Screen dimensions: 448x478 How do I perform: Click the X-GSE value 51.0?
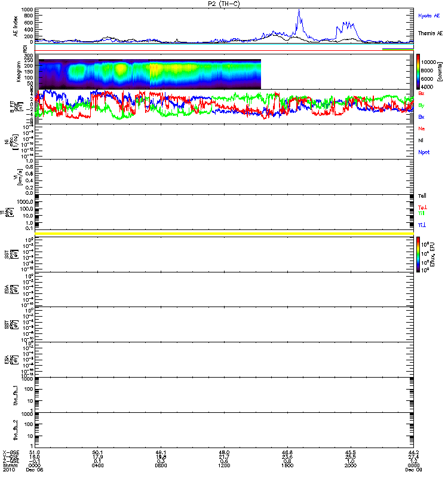(35, 452)
